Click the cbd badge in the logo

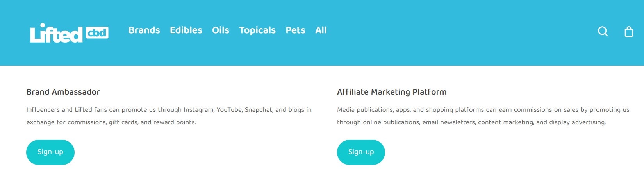click(x=97, y=32)
